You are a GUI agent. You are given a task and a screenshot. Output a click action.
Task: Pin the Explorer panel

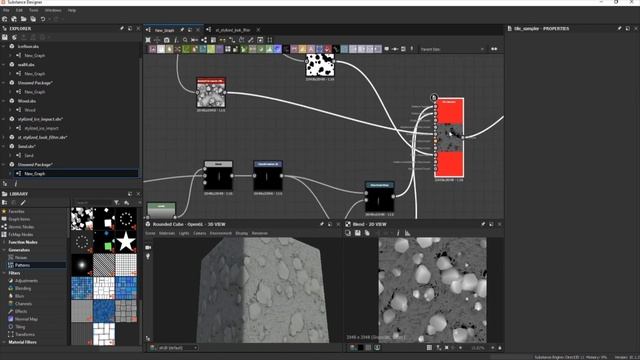point(122,29)
